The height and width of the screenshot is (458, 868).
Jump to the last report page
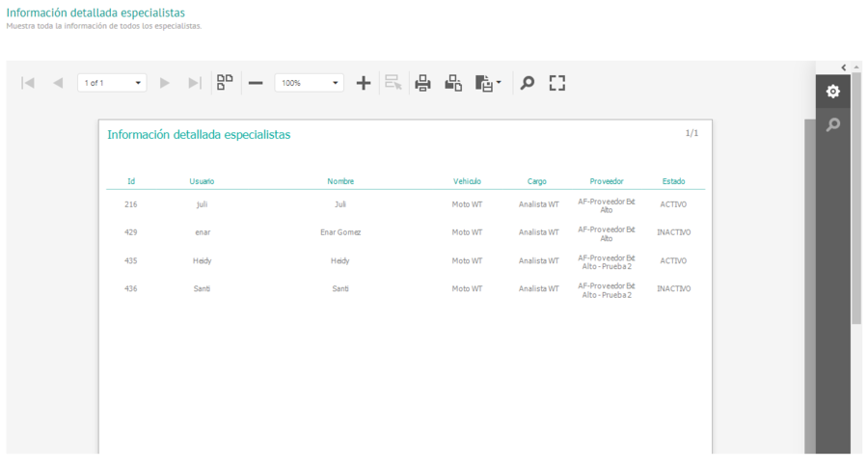coord(194,83)
